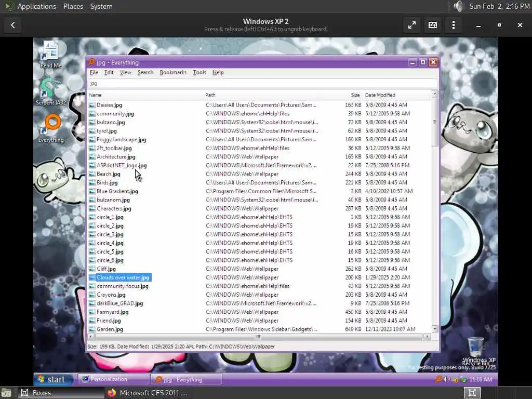Click the Daisies.jpg file icon
The image size is (532, 399).
92,105
